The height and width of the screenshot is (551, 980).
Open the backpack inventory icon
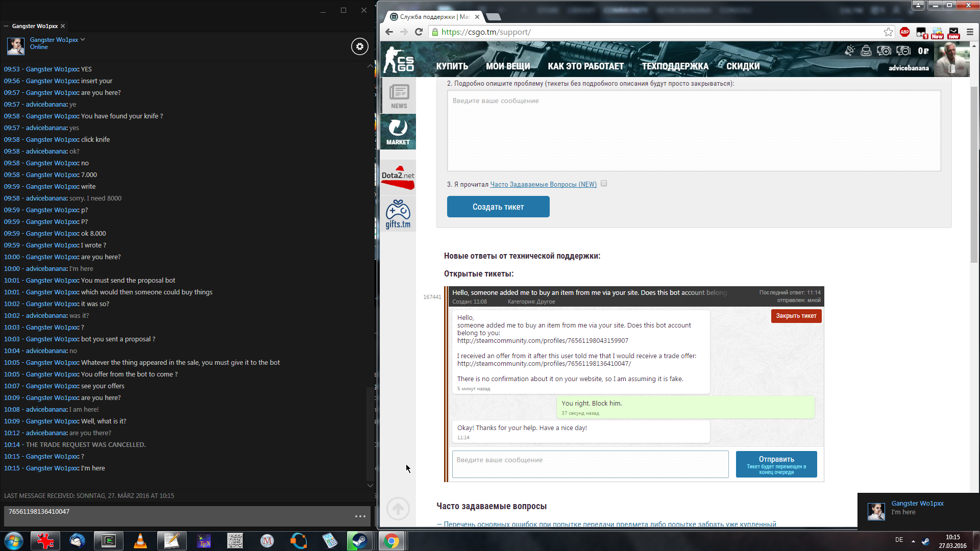[866, 51]
